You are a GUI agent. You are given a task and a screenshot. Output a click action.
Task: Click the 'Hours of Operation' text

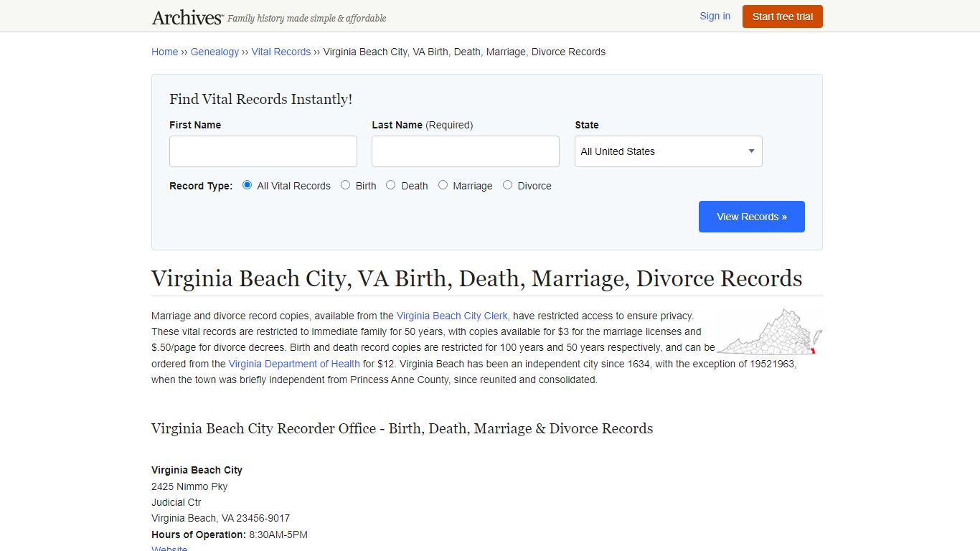tap(199, 534)
